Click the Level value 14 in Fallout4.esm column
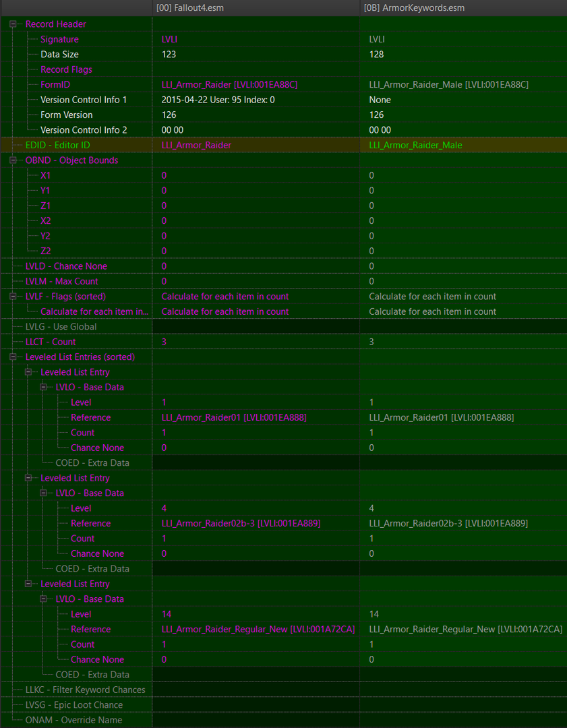567x728 pixels. tap(167, 614)
